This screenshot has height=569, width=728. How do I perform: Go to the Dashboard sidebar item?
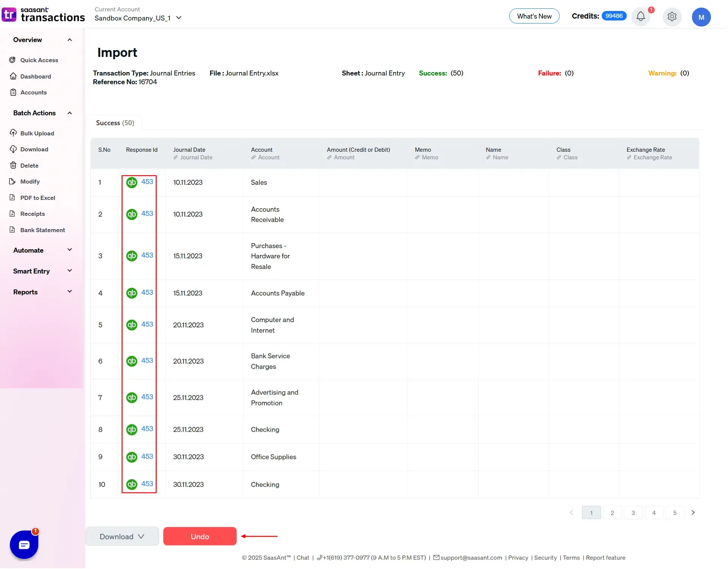pyautogui.click(x=36, y=76)
